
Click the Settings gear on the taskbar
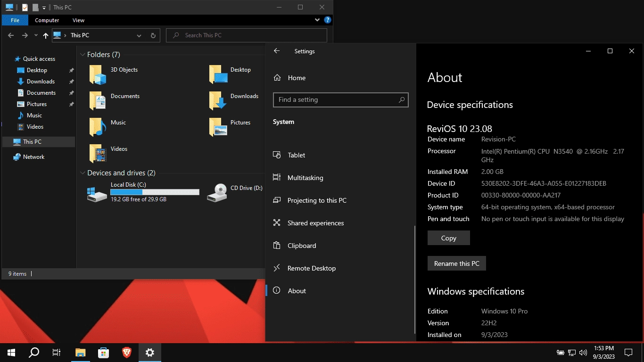pyautogui.click(x=150, y=352)
